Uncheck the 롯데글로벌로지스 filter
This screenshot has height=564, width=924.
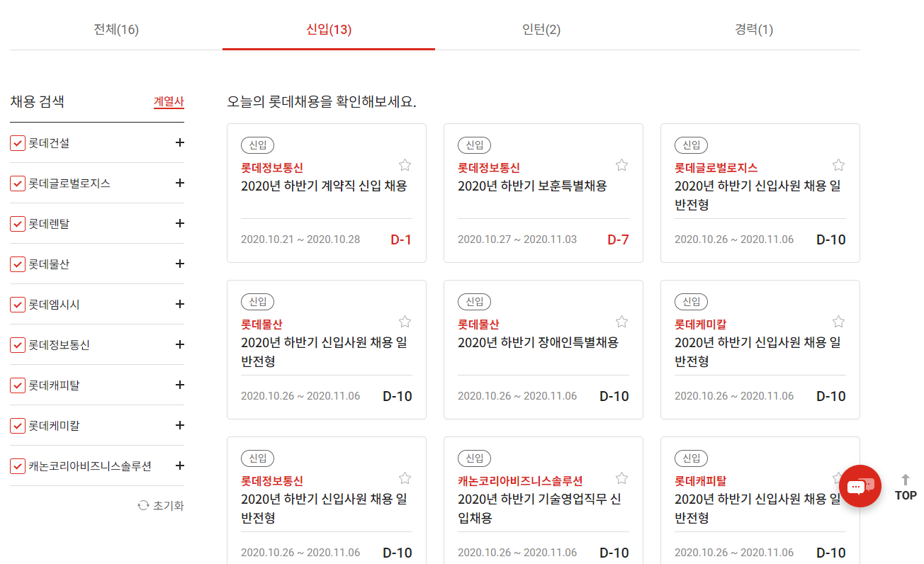point(18,184)
